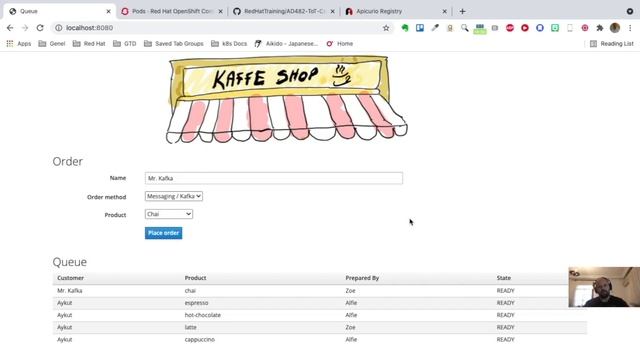Viewport: 640px width, 360px height.
Task: Select the latte product cell
Action: 190,327
